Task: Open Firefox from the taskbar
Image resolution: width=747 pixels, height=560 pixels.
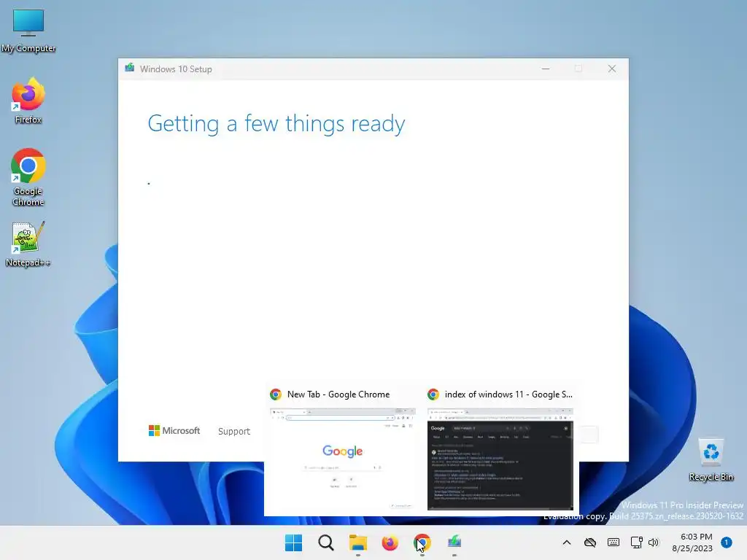Action: [390, 542]
